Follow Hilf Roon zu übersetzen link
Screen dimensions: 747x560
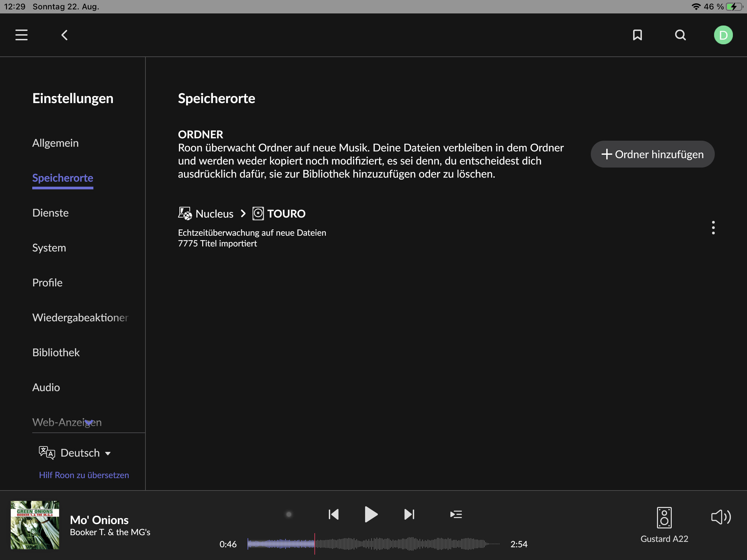(84, 475)
